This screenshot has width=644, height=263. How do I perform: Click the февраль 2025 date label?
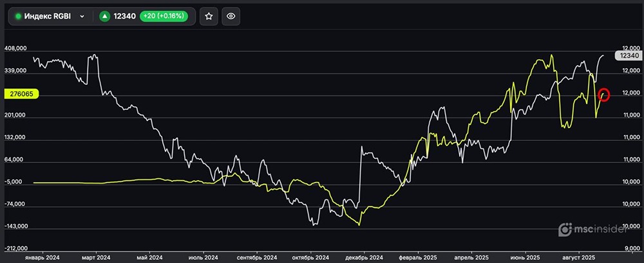pos(417,257)
